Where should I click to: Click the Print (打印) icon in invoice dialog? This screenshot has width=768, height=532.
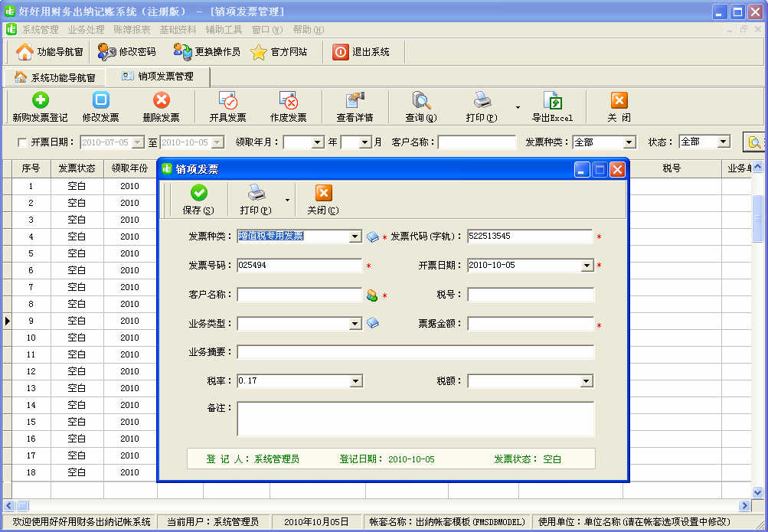(x=256, y=193)
